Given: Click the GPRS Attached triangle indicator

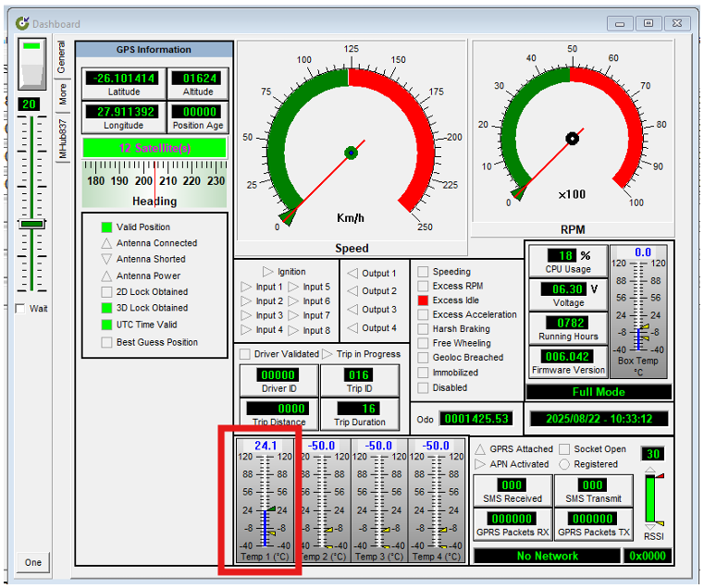Looking at the screenshot, I should pyautogui.click(x=480, y=449).
